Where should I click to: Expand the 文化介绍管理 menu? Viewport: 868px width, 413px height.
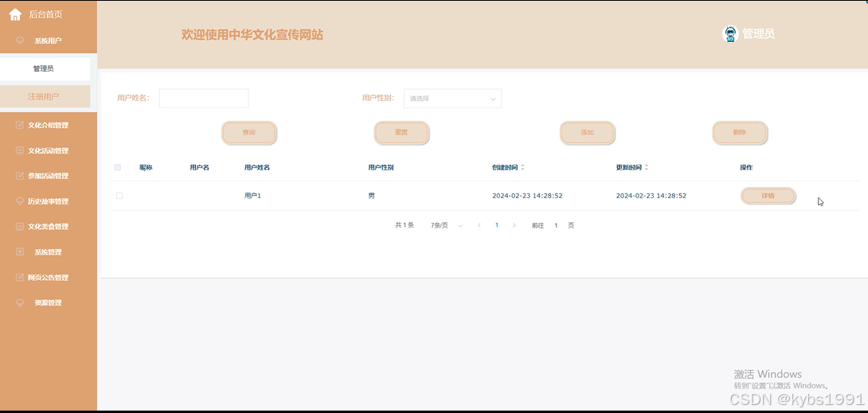(48, 125)
